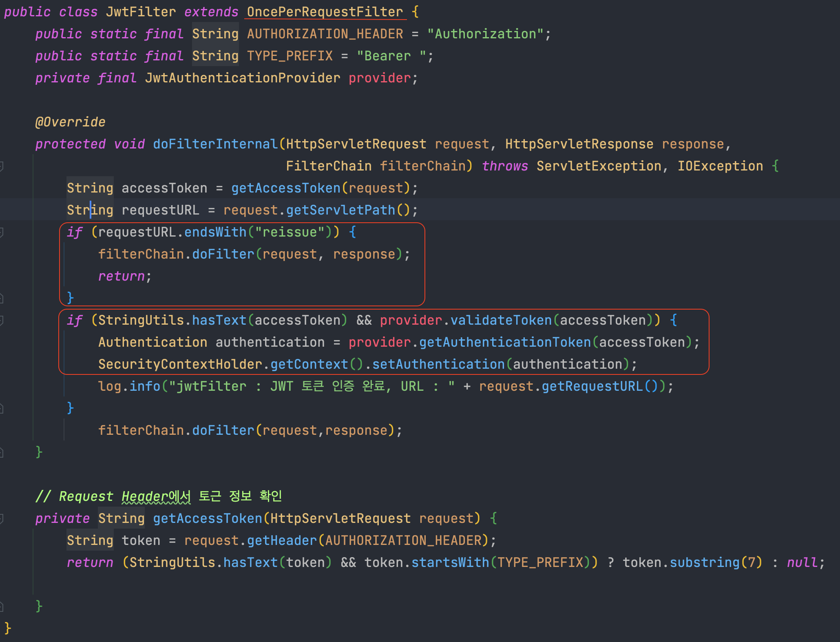Image resolution: width=840 pixels, height=642 pixels.
Task: Click the getAuthenticationToken method call
Action: click(x=505, y=342)
